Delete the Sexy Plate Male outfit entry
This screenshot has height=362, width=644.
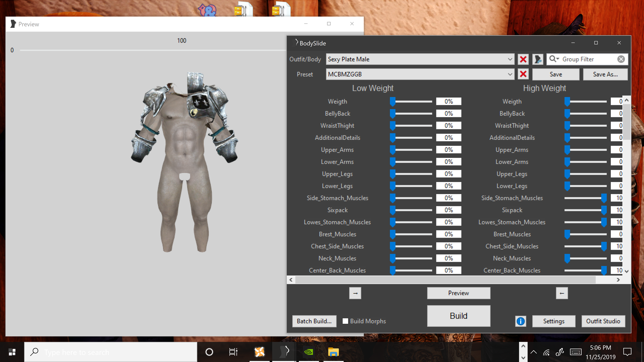tap(523, 59)
